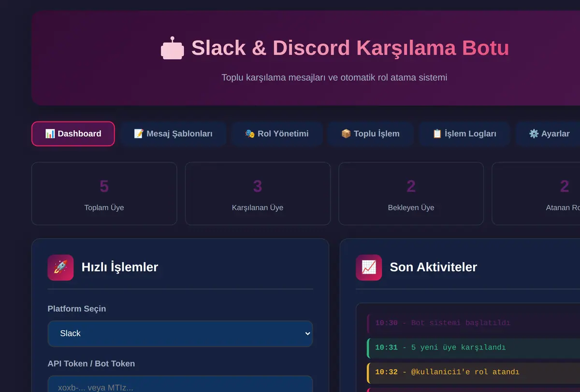The width and height of the screenshot is (580, 392).
Task: Go to Toplu İşlem tab
Action: click(x=370, y=134)
